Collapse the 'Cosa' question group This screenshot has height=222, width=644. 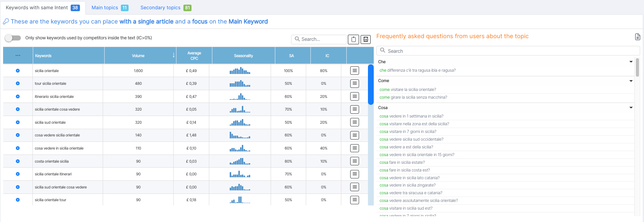pyautogui.click(x=631, y=108)
